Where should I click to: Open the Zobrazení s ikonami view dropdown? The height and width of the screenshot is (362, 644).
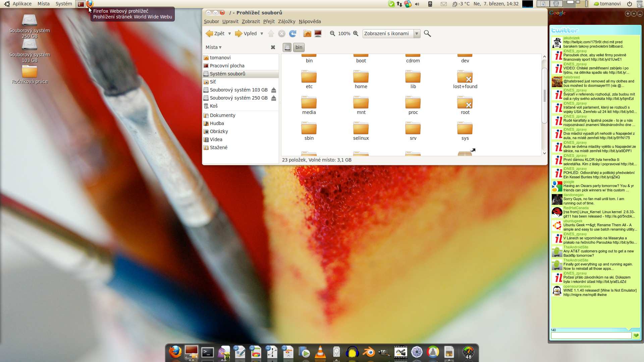coord(391,34)
